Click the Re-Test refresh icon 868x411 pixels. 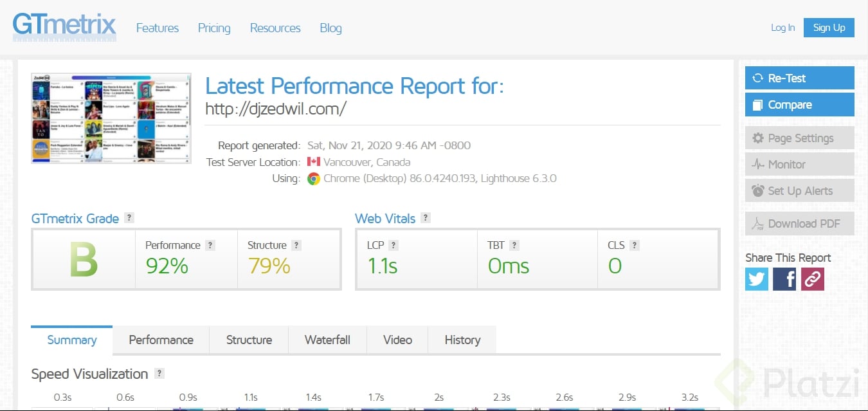click(758, 78)
